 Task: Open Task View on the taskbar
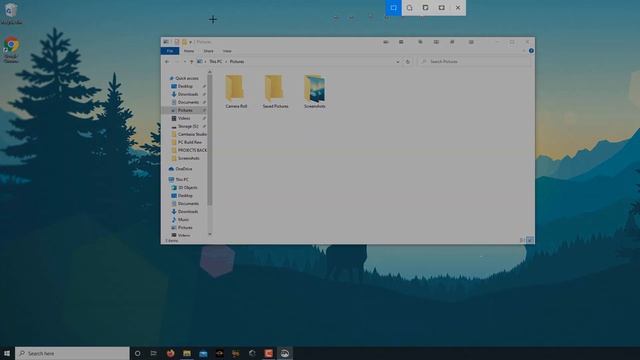coord(153,353)
